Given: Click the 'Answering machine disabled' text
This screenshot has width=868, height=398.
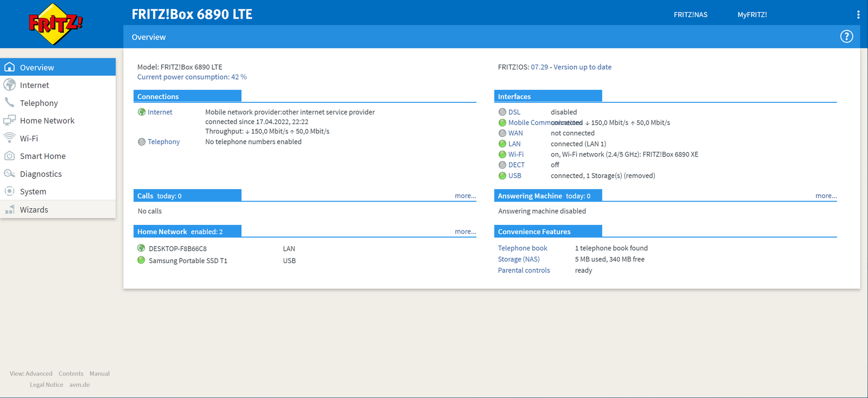Looking at the screenshot, I should [x=542, y=211].
